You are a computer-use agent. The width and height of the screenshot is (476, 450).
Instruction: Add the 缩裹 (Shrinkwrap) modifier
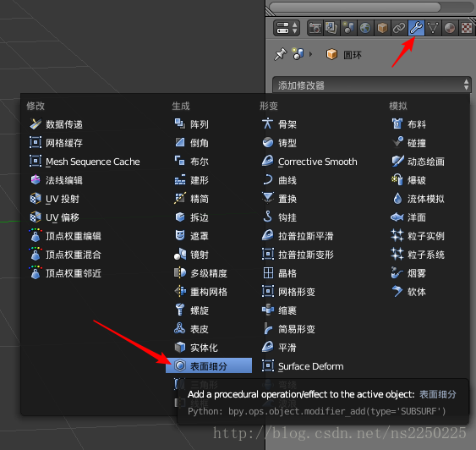tap(279, 310)
